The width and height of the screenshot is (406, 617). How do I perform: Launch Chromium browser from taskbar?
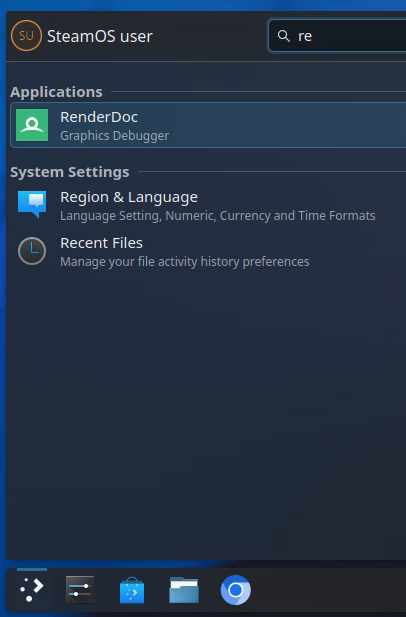tap(236, 590)
